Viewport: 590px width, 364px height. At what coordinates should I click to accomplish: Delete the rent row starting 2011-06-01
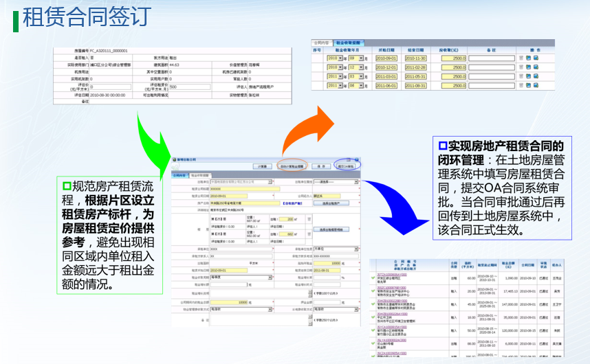pos(521,86)
